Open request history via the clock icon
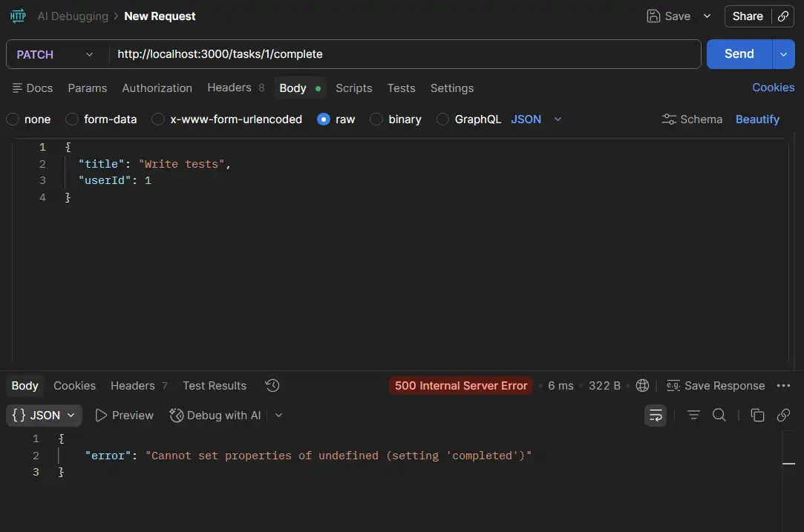Image resolution: width=804 pixels, height=532 pixels. [272, 385]
